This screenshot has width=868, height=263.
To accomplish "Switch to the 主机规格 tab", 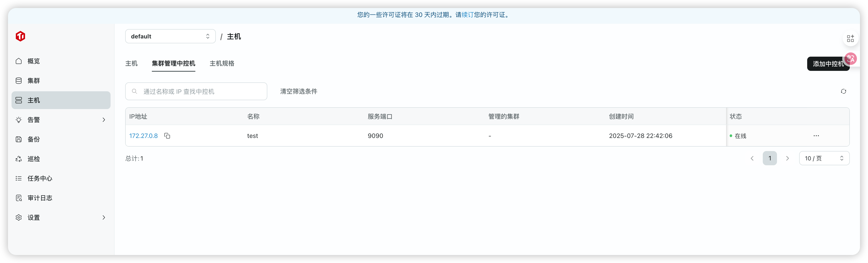I will pyautogui.click(x=222, y=63).
